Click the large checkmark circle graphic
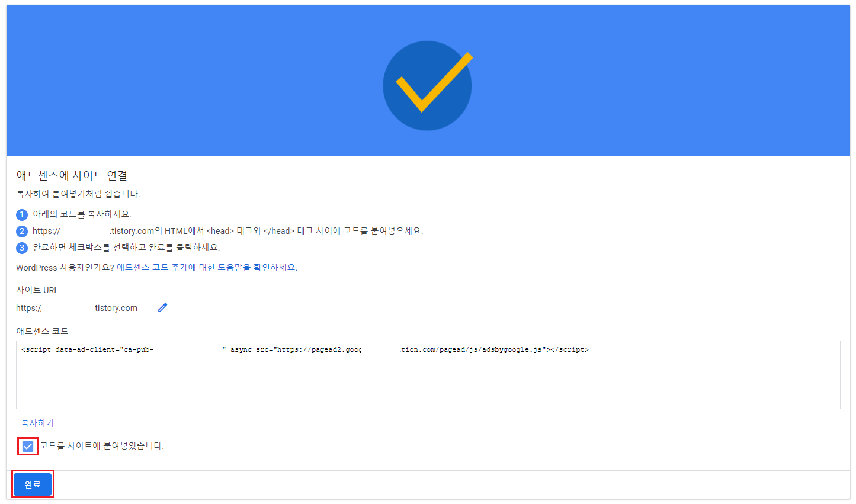 click(428, 85)
